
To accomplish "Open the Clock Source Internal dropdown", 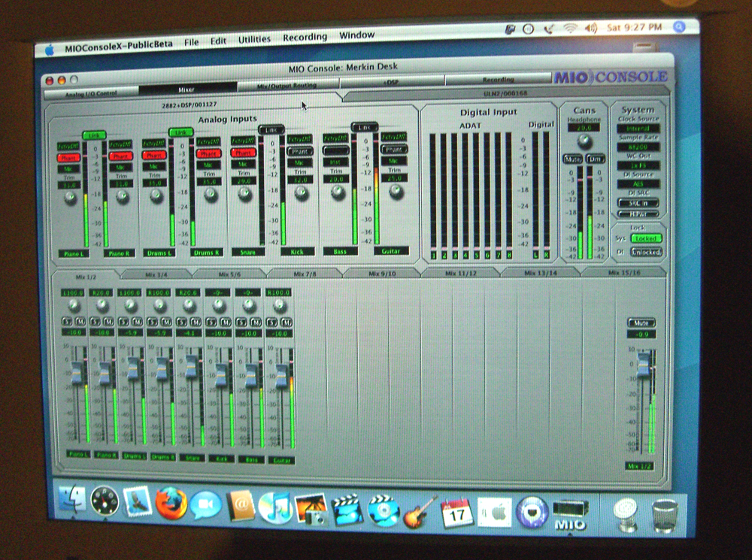I will (638, 129).
